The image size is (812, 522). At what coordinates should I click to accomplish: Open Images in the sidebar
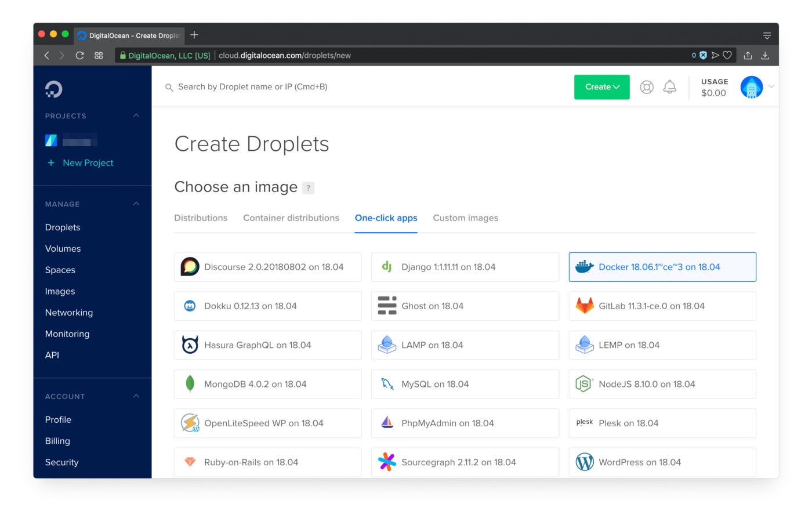click(x=60, y=291)
